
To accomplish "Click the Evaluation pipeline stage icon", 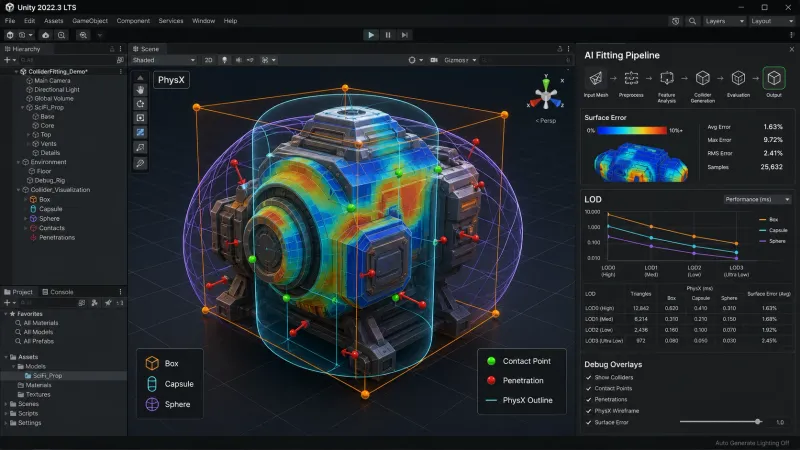I will tap(738, 78).
